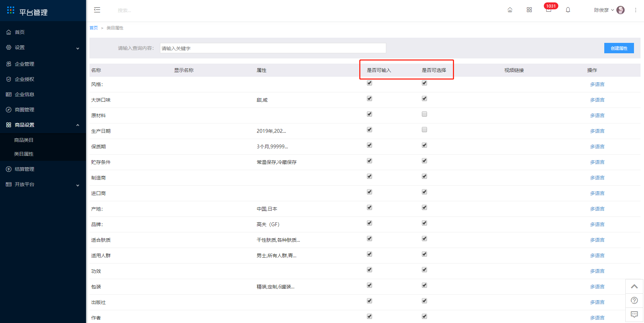Click the scroll-to-top arrow button
This screenshot has height=323, width=644.
[x=634, y=286]
